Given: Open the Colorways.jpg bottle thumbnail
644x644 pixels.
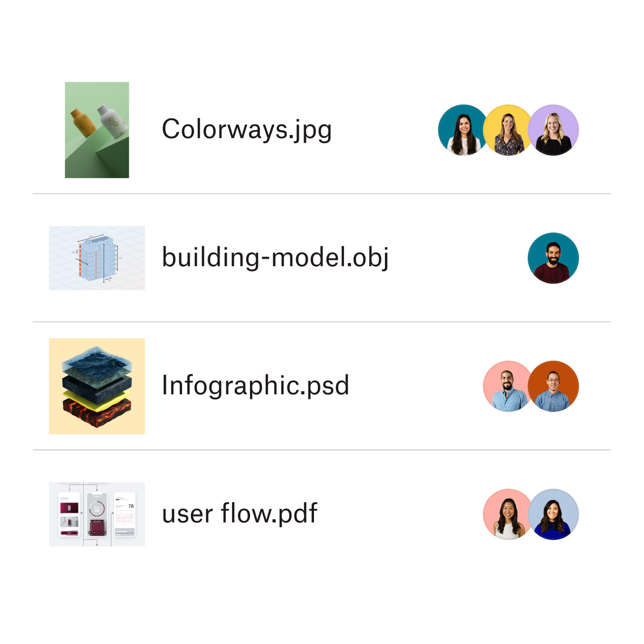Looking at the screenshot, I should tap(97, 130).
